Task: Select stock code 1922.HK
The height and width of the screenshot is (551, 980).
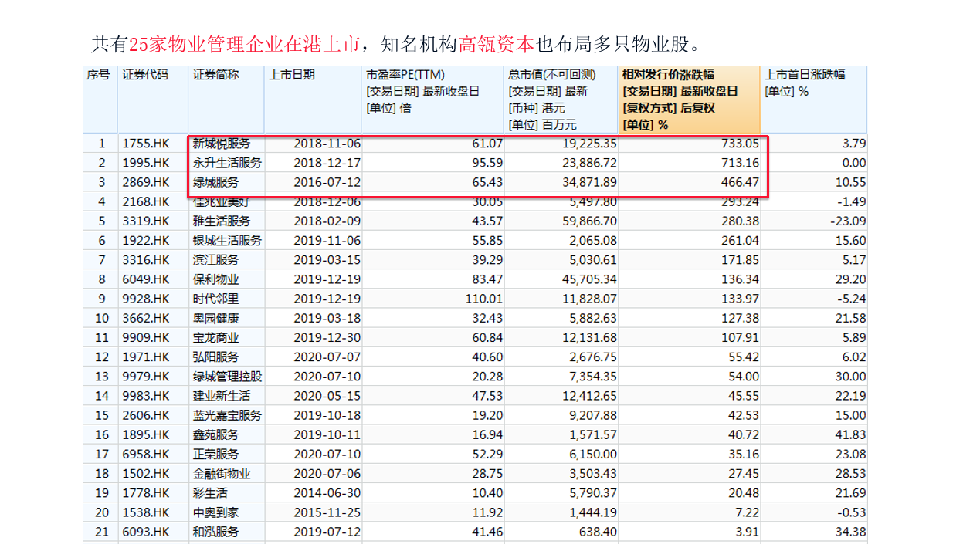Action: [145, 241]
